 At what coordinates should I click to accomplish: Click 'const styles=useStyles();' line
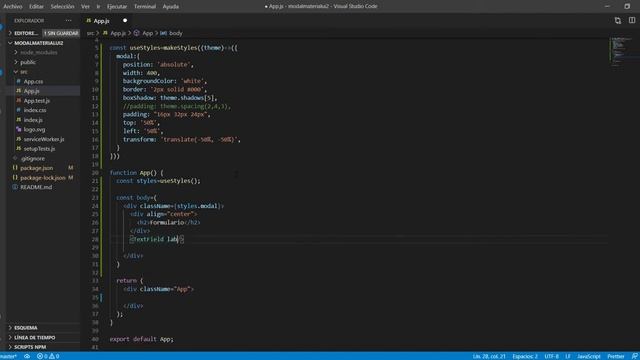click(158, 181)
